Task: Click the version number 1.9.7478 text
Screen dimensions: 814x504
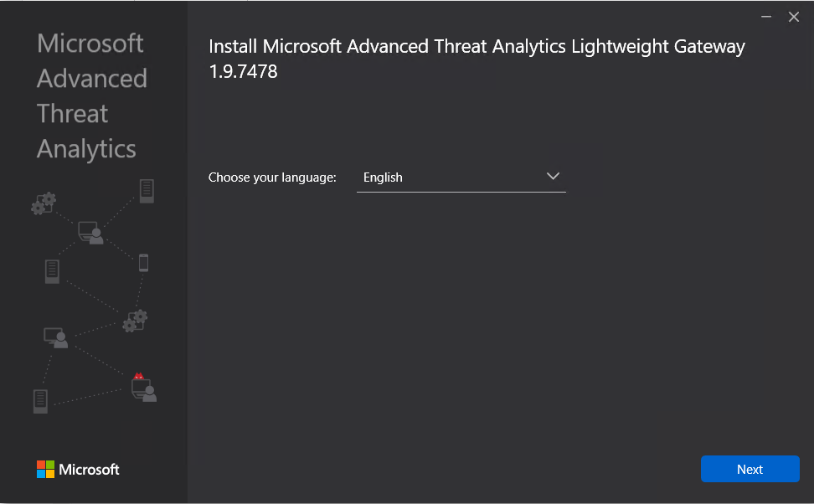Action: [243, 72]
